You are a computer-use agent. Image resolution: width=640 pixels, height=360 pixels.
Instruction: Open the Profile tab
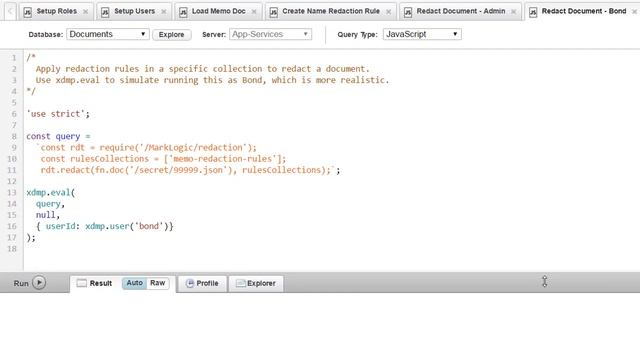click(202, 283)
